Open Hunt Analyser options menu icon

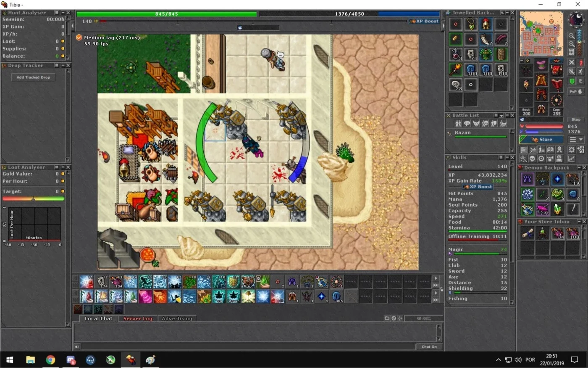pyautogui.click(x=57, y=13)
